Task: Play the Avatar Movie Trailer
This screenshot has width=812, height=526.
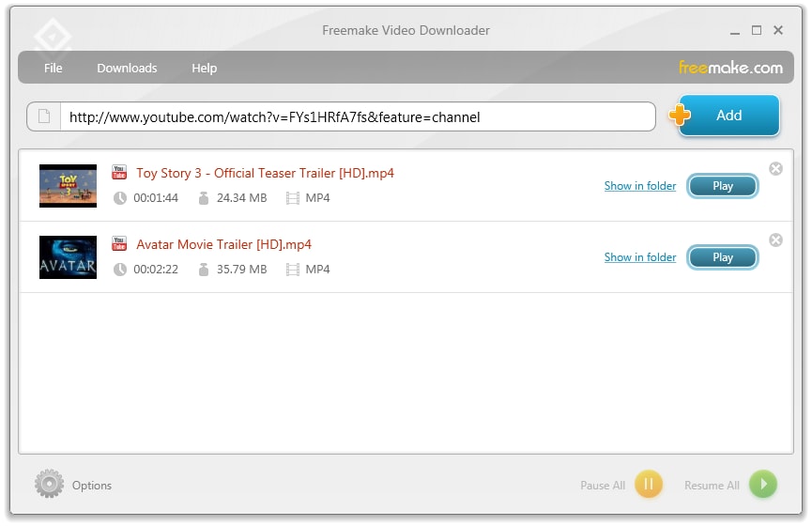Action: coord(723,257)
